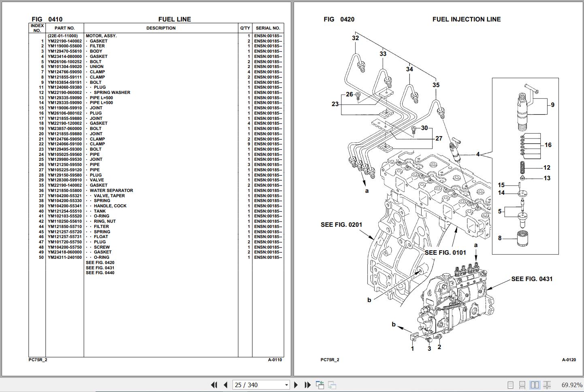Click the go back view icon
The height and width of the screenshot is (392, 584).
tap(320, 385)
